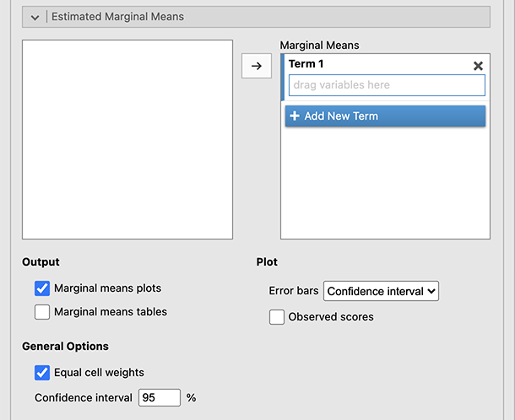Click the 'drag variables here' field
This screenshot has height=420, width=515.
(387, 85)
